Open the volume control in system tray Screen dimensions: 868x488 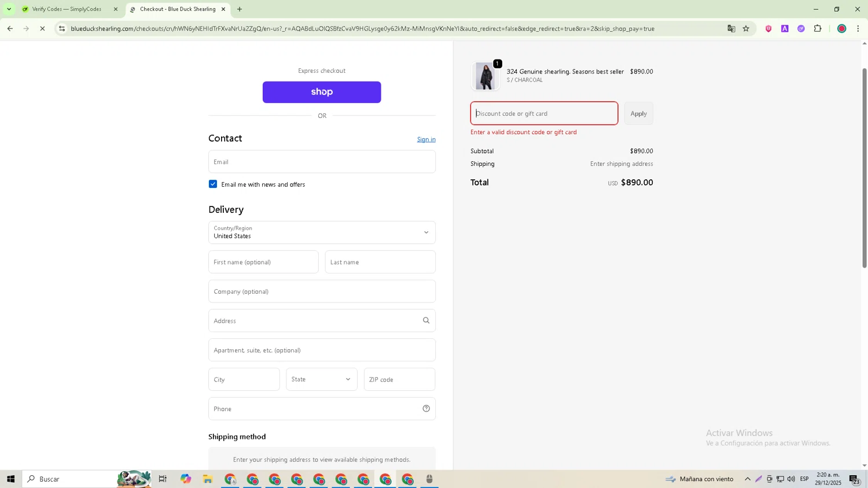[x=791, y=479]
